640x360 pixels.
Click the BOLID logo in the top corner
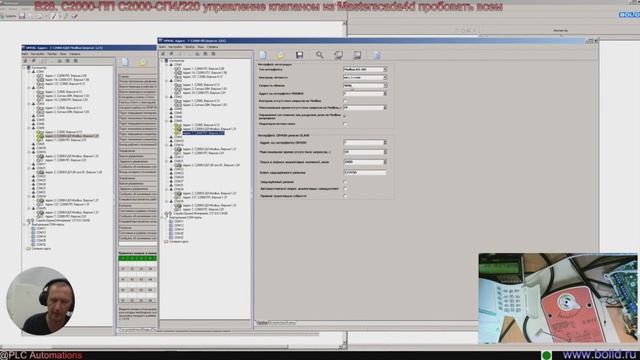[x=629, y=14]
